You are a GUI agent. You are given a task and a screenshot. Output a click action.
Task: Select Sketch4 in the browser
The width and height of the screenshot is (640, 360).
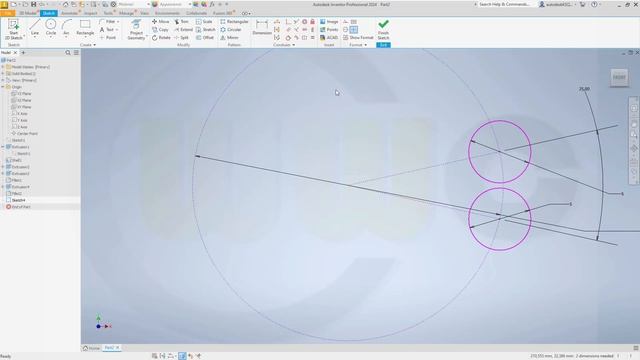(16, 200)
